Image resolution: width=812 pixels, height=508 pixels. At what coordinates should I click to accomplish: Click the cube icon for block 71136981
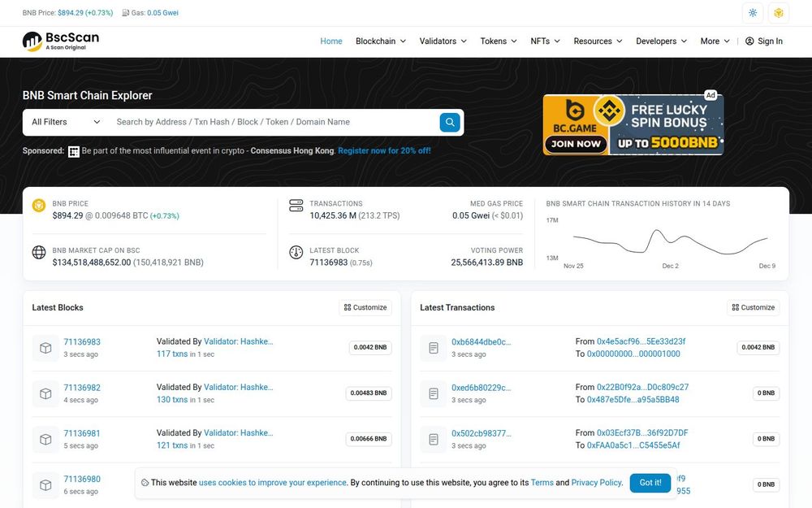tap(45, 439)
